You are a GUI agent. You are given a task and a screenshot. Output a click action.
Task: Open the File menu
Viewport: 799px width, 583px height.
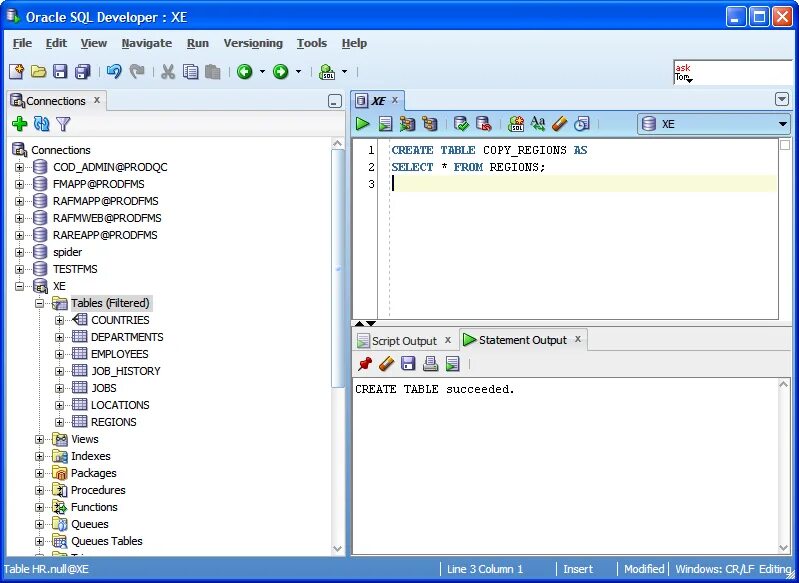coord(22,43)
